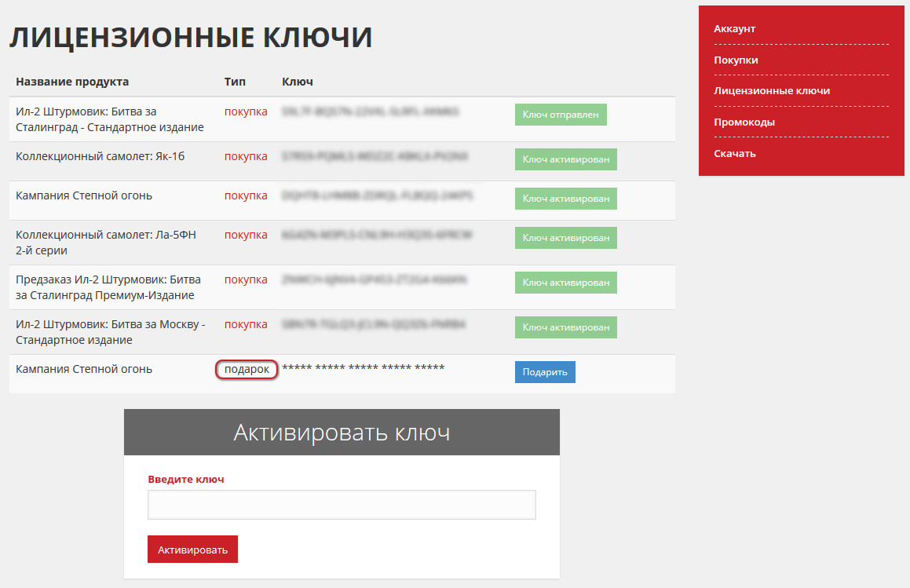Go to Покупки in the red sidebar
This screenshot has height=588, width=910.
736,60
